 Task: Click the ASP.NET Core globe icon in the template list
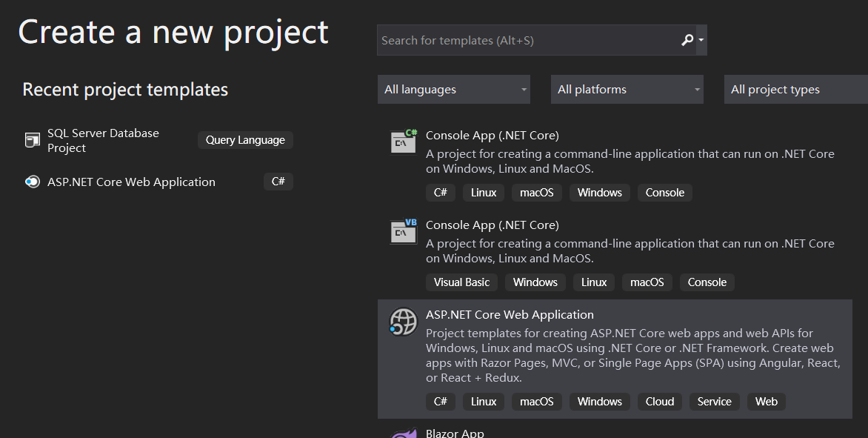403,322
